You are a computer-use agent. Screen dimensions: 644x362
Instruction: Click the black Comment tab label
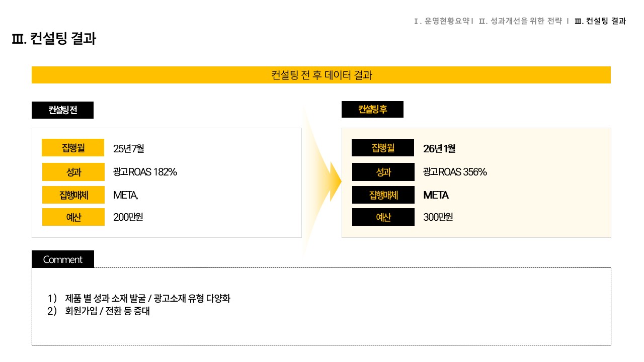coord(62,259)
